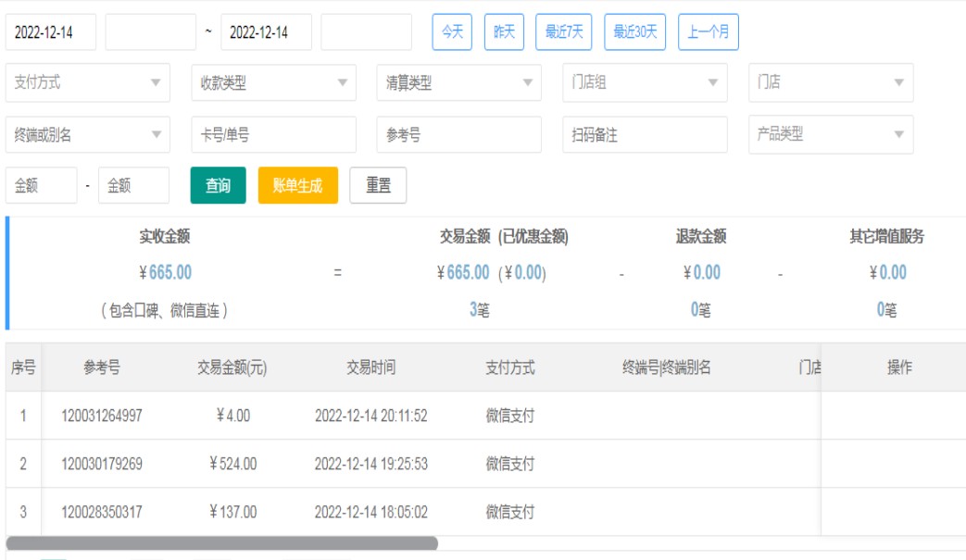Expand the 门店组 selector

(x=645, y=82)
